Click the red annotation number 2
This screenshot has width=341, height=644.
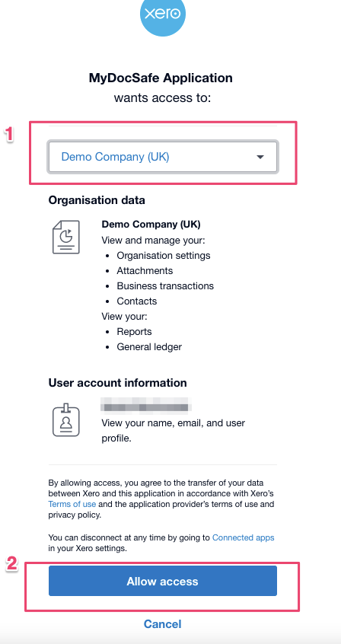[12, 564]
